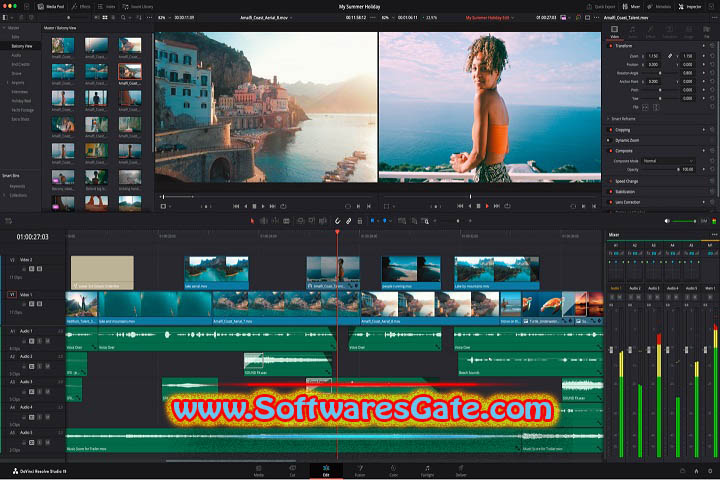Collapse the Master bin tree
Image resolution: width=720 pixels, height=480 pixels.
[x=4, y=28]
